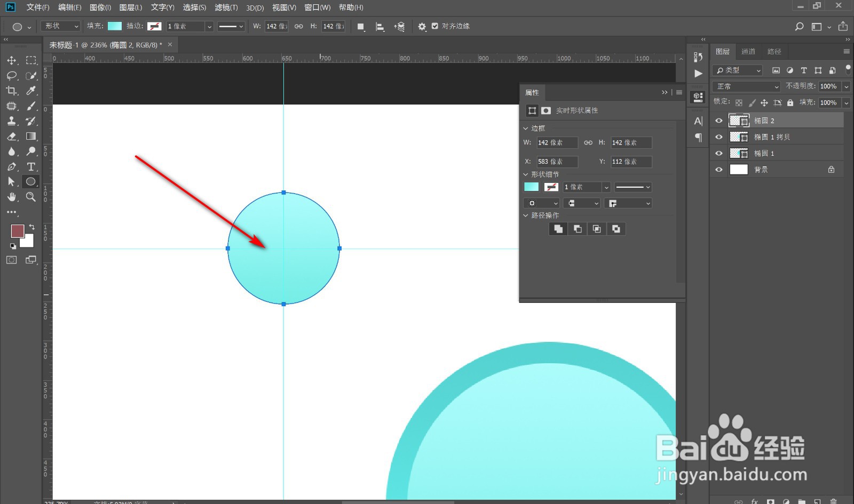The image size is (854, 504).
Task: Open the layer opacity dropdown arrow
Action: (847, 86)
